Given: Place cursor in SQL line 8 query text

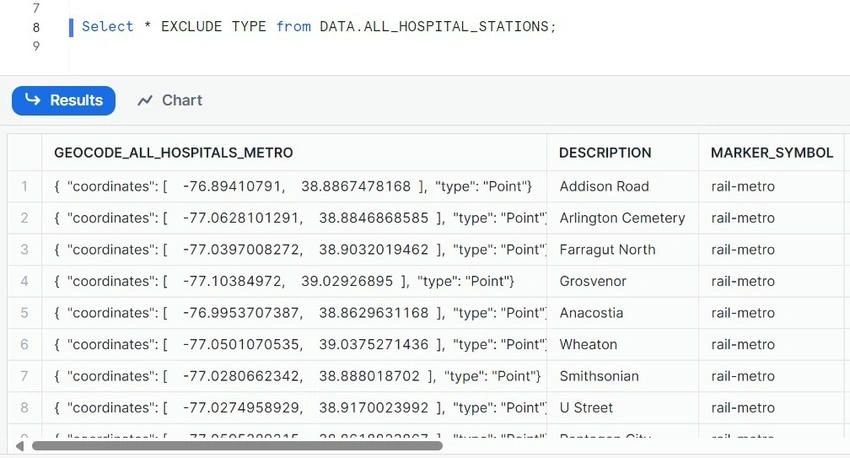Looking at the screenshot, I should click(319, 27).
